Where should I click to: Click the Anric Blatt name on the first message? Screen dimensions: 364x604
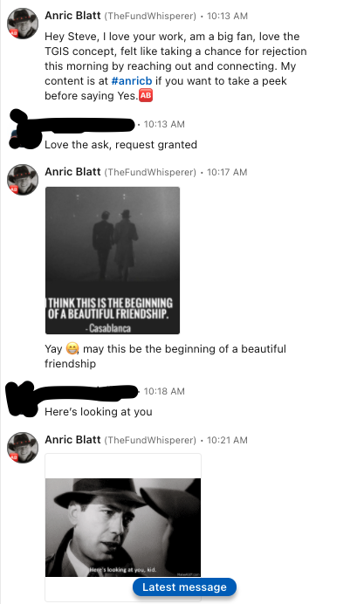(72, 16)
